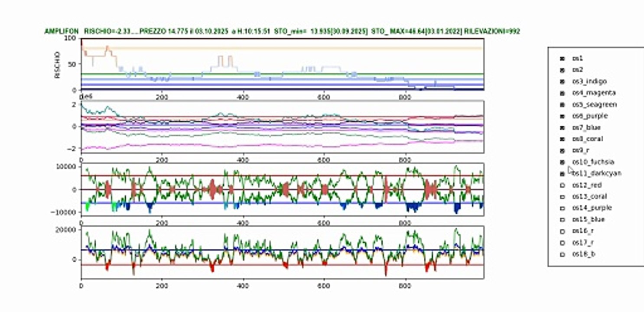Click the RISCHIO axis label
Viewport: 644px width, 312px height.
pos(58,65)
